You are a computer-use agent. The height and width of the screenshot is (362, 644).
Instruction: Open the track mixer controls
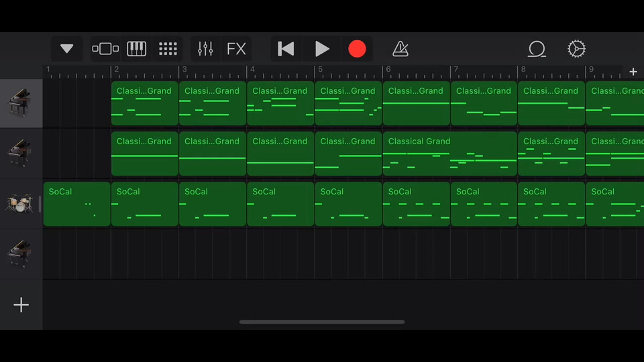205,49
